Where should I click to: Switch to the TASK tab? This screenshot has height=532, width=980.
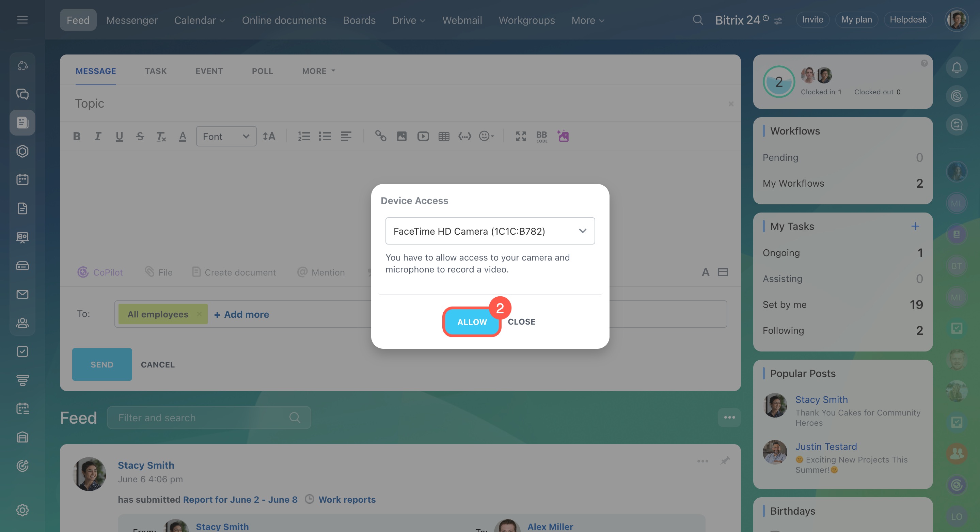pyautogui.click(x=156, y=71)
